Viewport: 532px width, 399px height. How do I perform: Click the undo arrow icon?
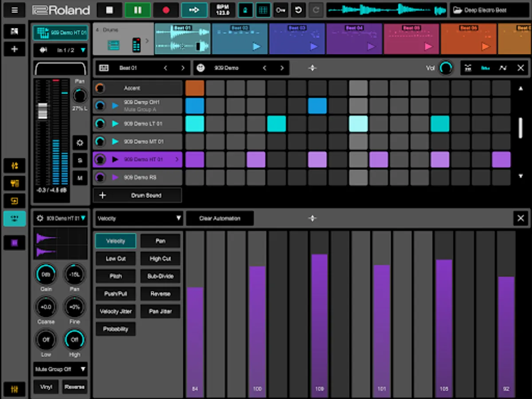[x=298, y=10]
